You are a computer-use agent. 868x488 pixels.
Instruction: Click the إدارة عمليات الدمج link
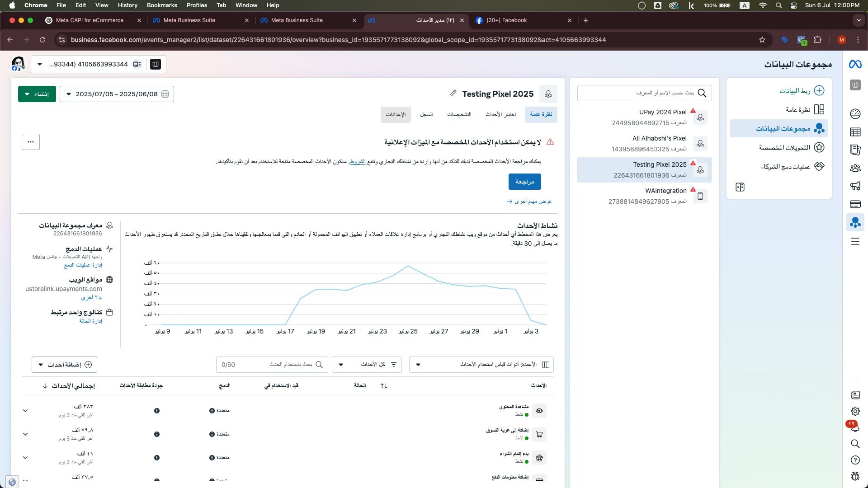(83, 265)
